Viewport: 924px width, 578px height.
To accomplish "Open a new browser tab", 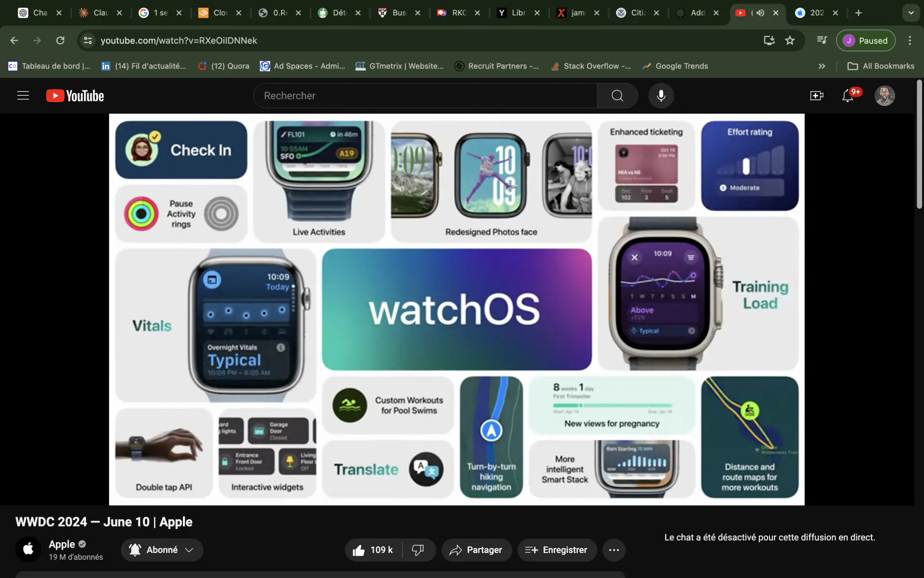I will click(x=859, y=13).
